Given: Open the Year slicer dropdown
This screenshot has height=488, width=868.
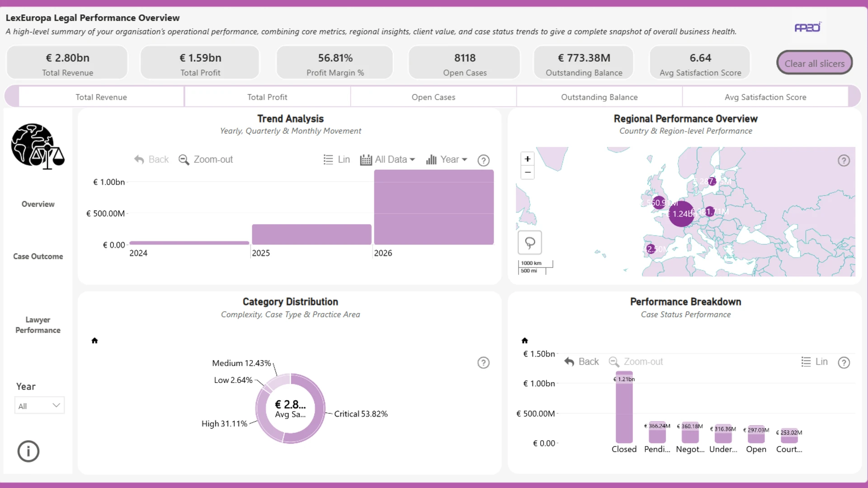Looking at the screenshot, I should (39, 406).
